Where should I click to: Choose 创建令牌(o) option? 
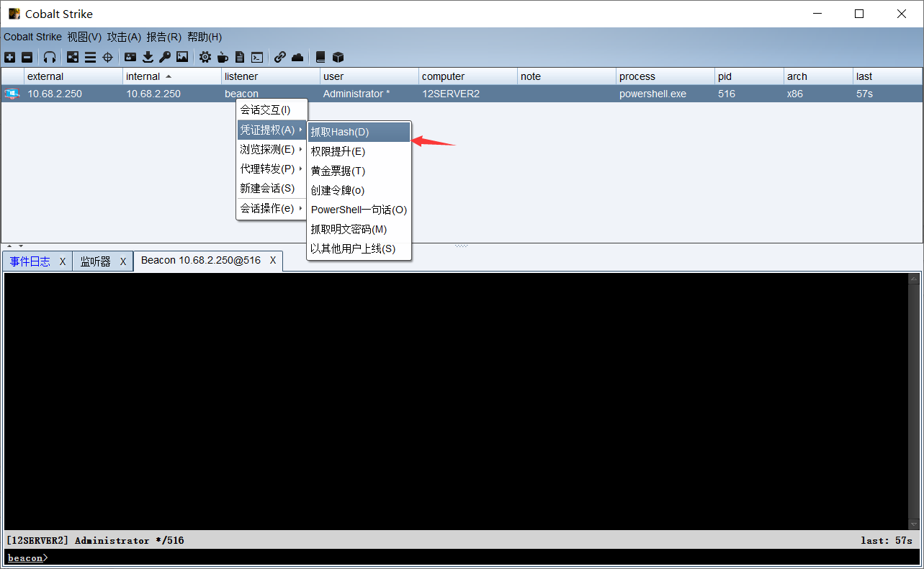coord(359,190)
